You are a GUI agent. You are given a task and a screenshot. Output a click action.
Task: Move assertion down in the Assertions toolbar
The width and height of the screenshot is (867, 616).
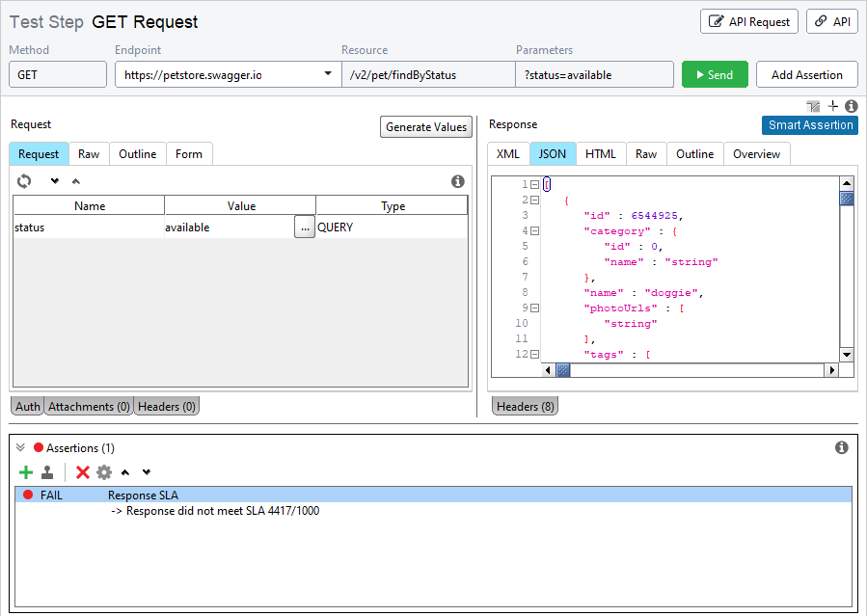point(147,471)
